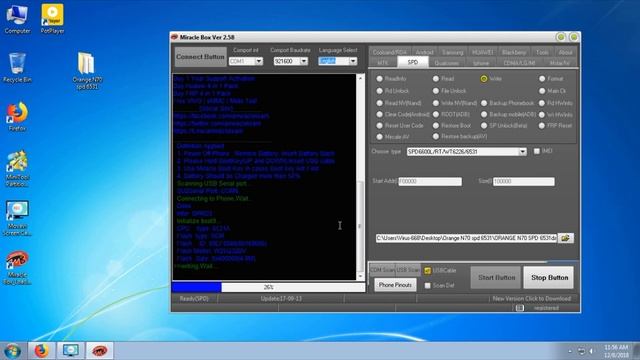Open PotPlayer desktop shortcut

pyautogui.click(x=52, y=19)
